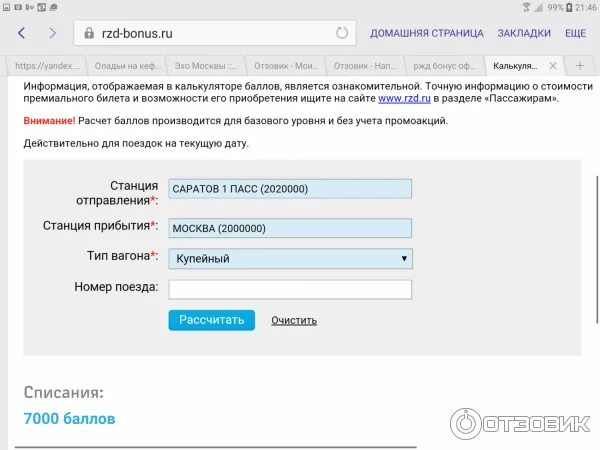Click the Списания: heading
This screenshot has width=600, height=450.
(x=64, y=392)
